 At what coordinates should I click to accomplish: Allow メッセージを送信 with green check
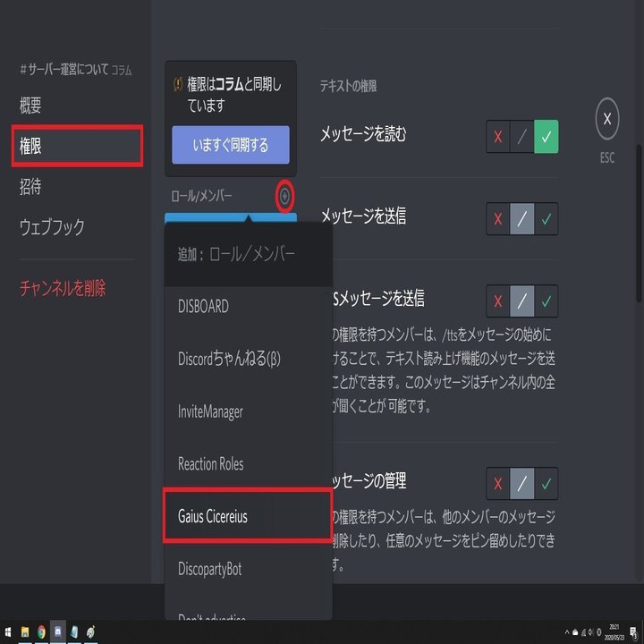(547, 219)
